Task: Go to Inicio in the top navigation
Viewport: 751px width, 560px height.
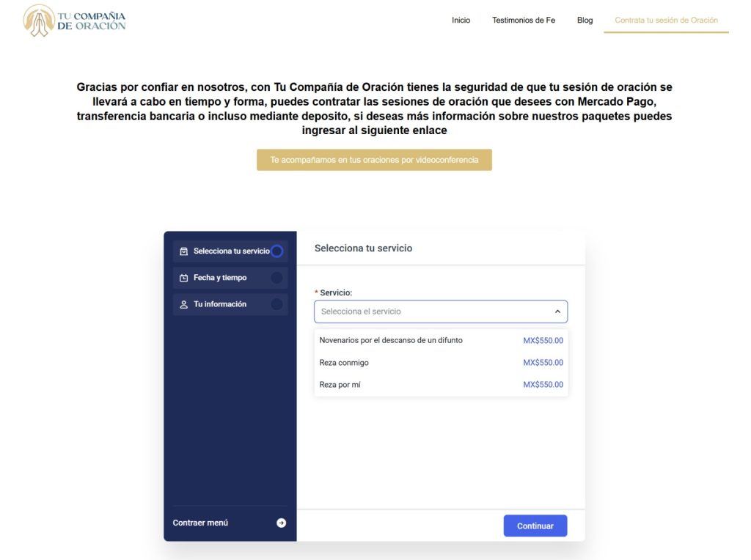Action: point(461,21)
